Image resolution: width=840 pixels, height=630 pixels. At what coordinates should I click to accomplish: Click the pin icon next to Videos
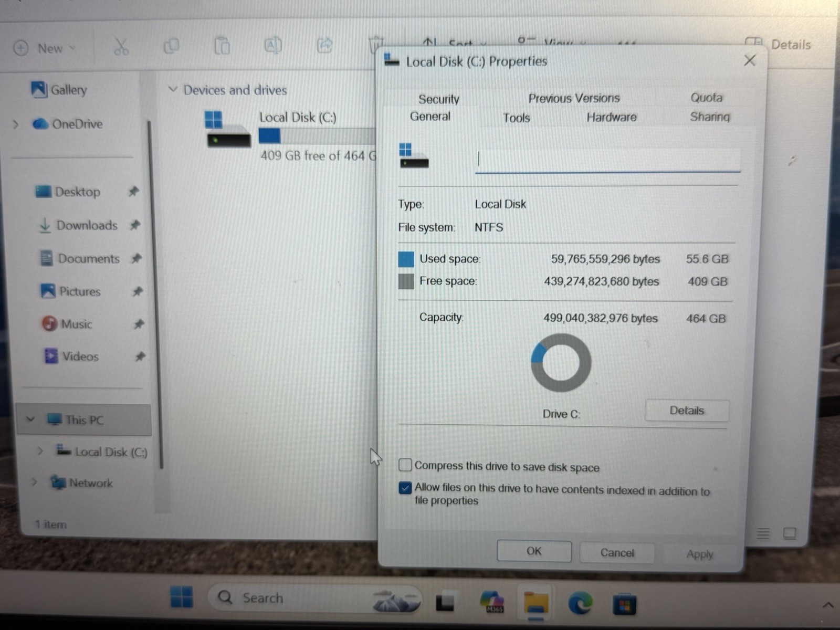tap(140, 357)
